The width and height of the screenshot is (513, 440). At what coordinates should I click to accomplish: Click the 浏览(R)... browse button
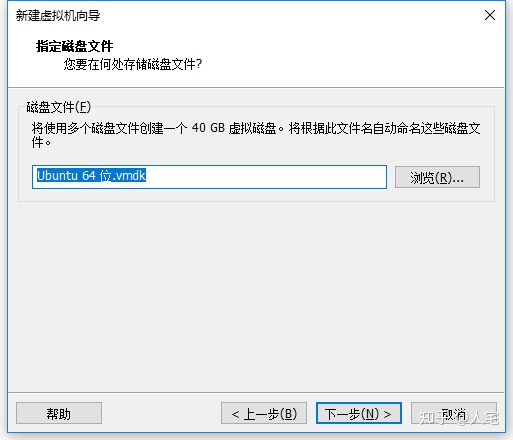(437, 177)
